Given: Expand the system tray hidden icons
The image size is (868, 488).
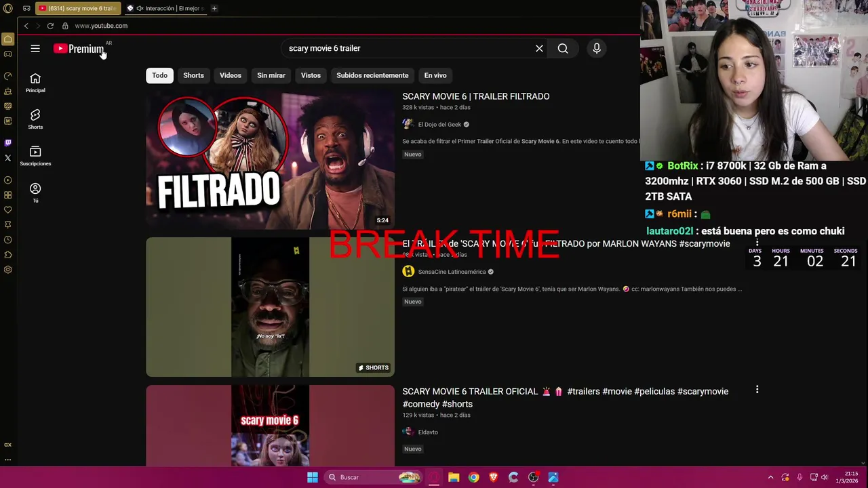Looking at the screenshot, I should coord(770,477).
